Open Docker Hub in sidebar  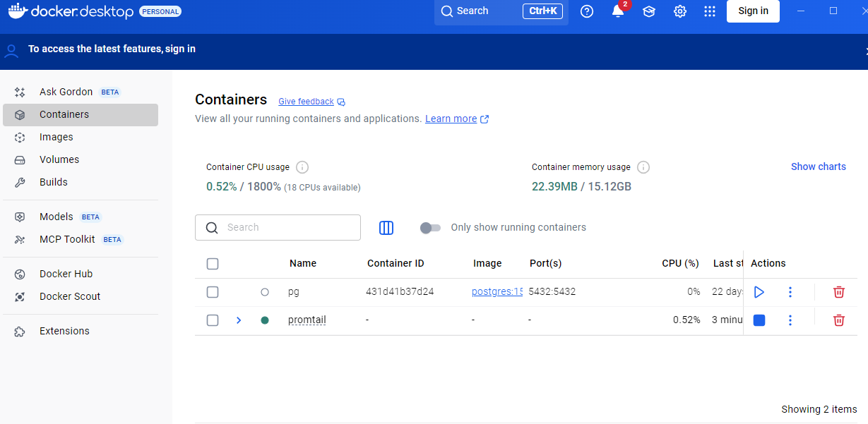pos(81,274)
